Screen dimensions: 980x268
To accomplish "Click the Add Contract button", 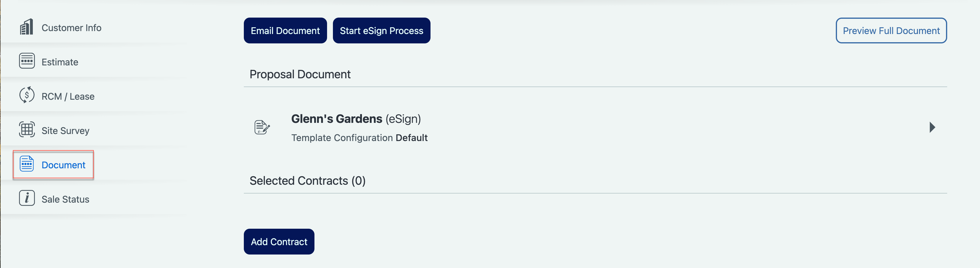I will click(x=279, y=241).
